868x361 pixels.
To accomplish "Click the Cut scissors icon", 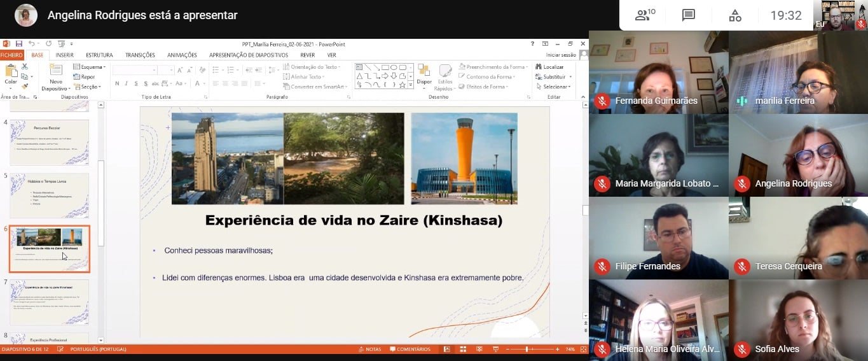I will [x=25, y=66].
